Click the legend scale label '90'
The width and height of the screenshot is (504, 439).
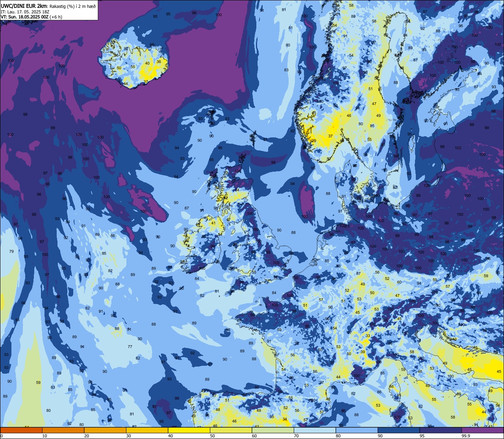coord(380,436)
